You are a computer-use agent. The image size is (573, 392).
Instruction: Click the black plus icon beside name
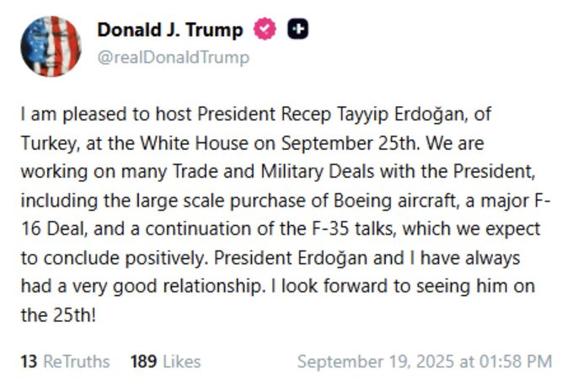(x=297, y=30)
